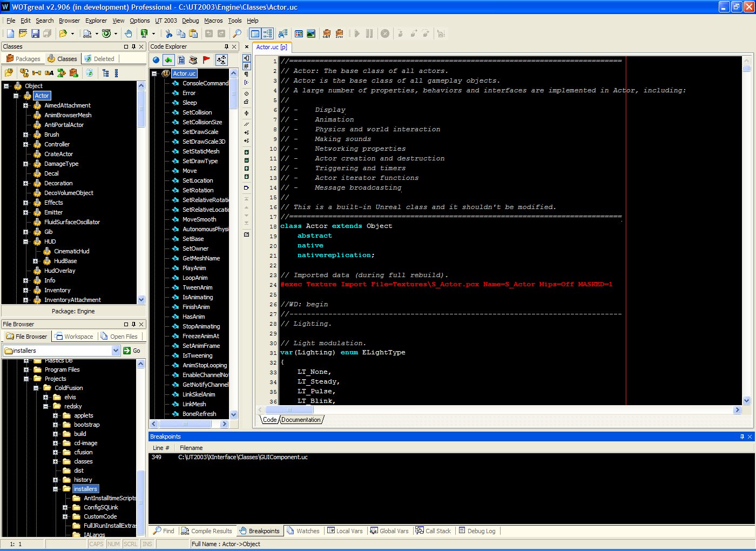The image size is (756, 551).
Task: Select SetCollision in Code Explorer
Action: (x=197, y=112)
